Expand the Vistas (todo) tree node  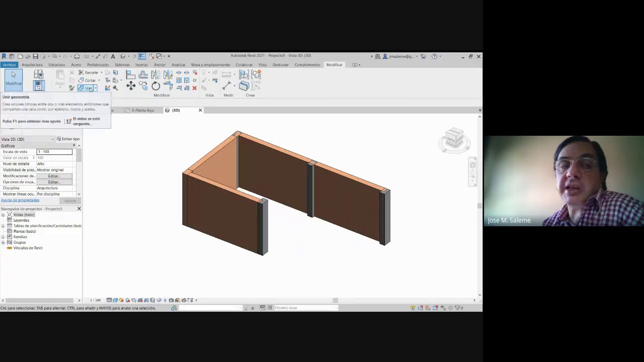[x=3, y=215]
